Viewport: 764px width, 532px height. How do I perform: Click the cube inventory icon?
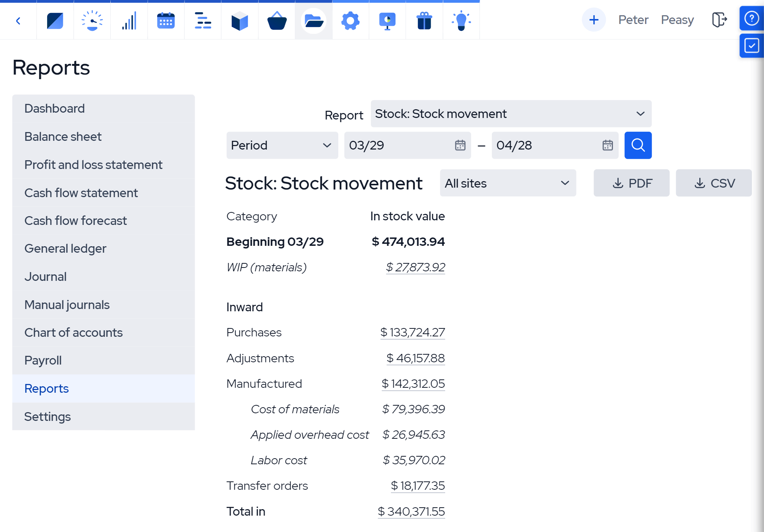(x=240, y=21)
